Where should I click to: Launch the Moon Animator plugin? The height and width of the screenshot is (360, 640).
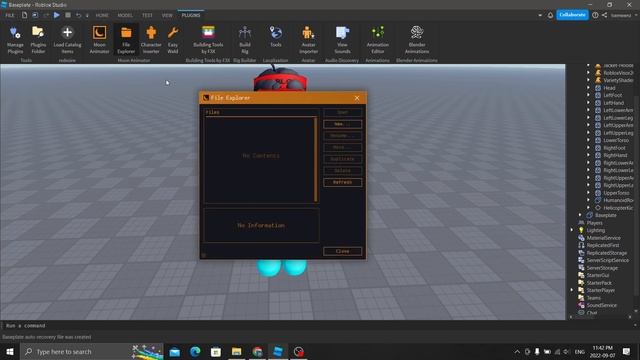pyautogui.click(x=100, y=40)
